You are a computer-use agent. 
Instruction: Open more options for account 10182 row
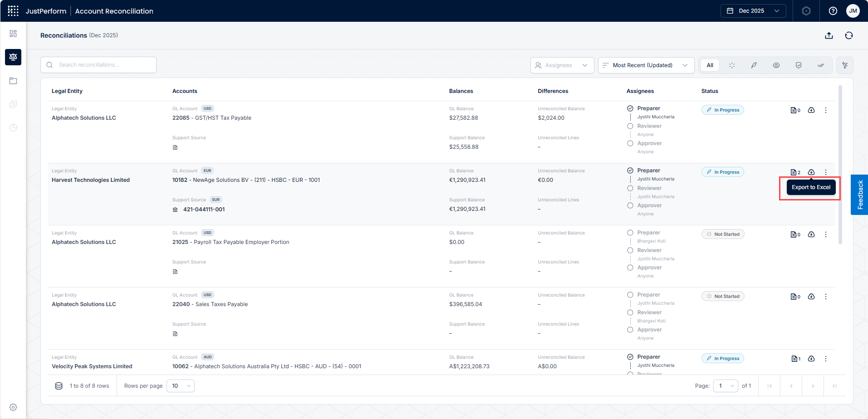(x=826, y=172)
